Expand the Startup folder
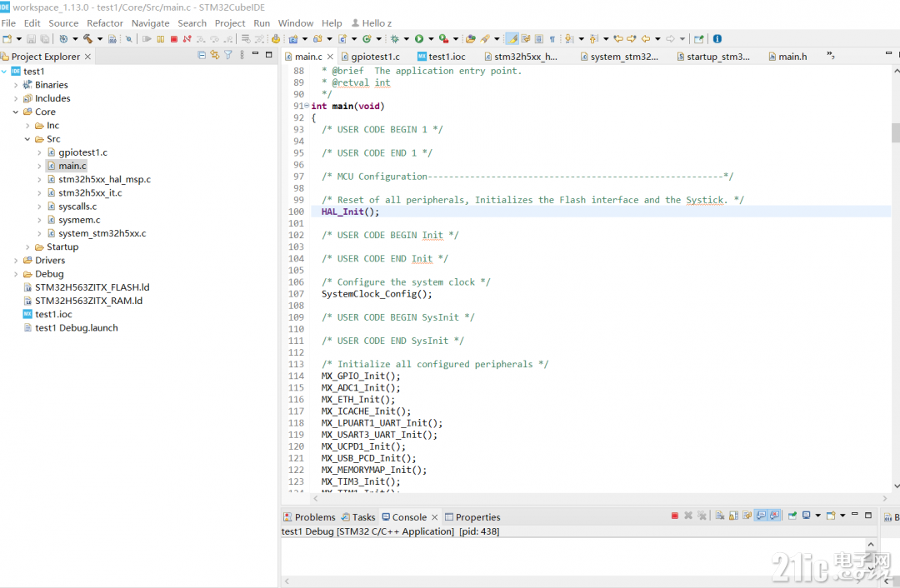This screenshot has width=900, height=588. (x=27, y=247)
